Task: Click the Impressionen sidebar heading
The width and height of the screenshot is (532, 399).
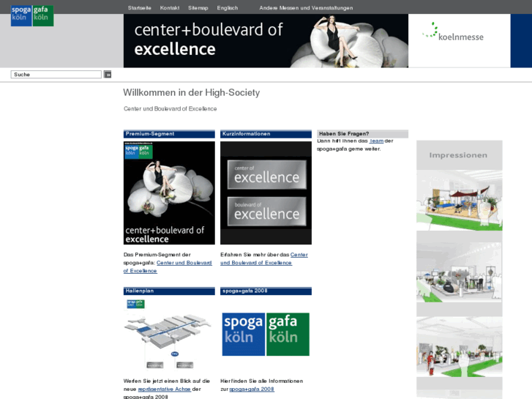Action: [x=458, y=155]
